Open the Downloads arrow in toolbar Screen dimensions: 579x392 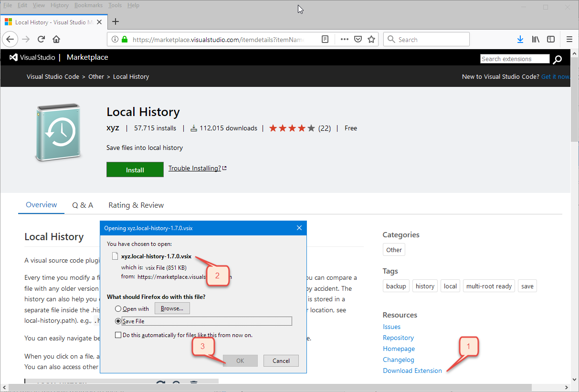(520, 40)
